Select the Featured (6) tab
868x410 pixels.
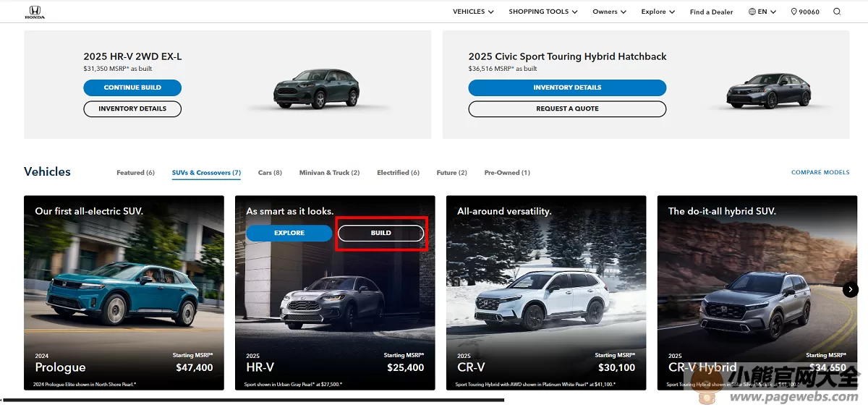[x=135, y=173]
